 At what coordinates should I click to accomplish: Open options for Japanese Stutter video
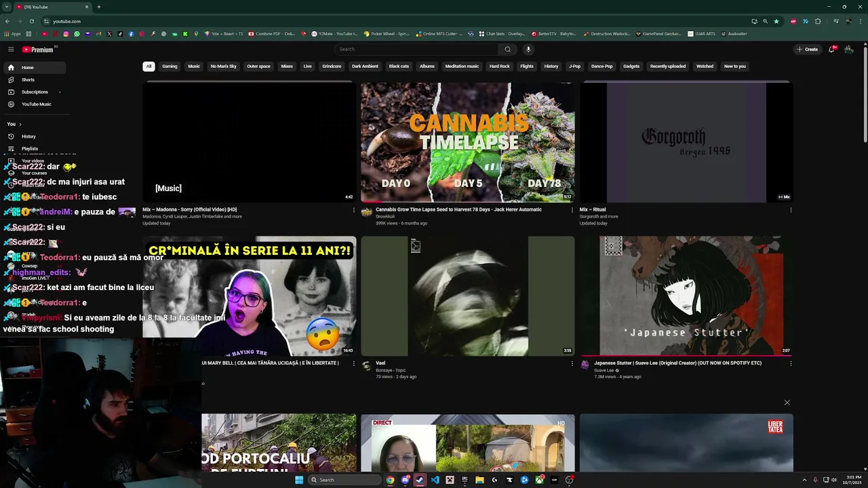791,363
